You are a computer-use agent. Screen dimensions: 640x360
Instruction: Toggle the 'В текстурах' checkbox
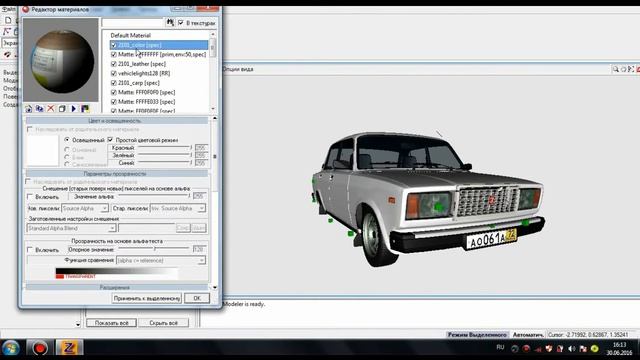[x=181, y=23]
